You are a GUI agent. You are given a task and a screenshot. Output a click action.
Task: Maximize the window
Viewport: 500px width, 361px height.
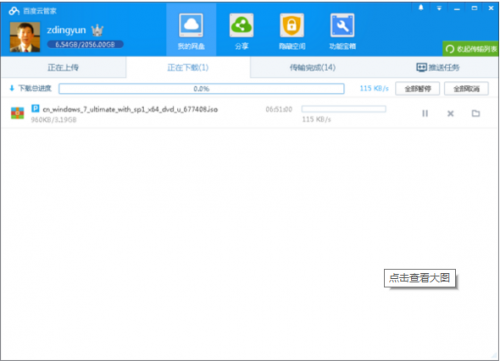pyautogui.click(x=474, y=8)
